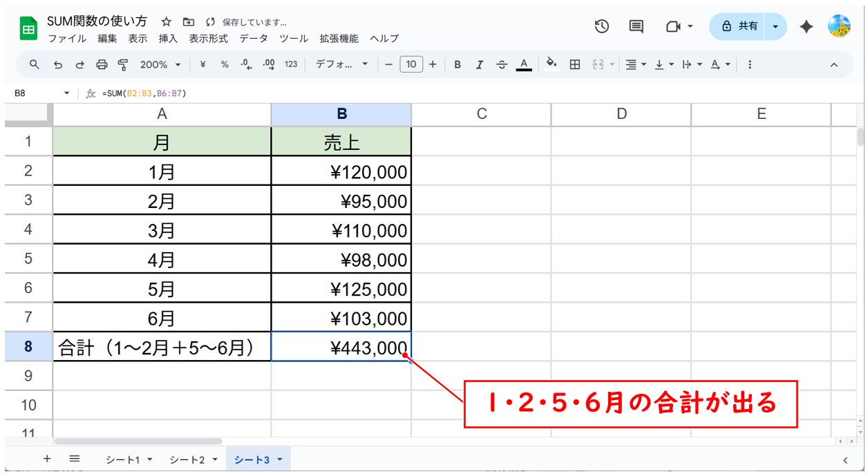
Task: Expand the font family dropdown
Action: (x=342, y=64)
